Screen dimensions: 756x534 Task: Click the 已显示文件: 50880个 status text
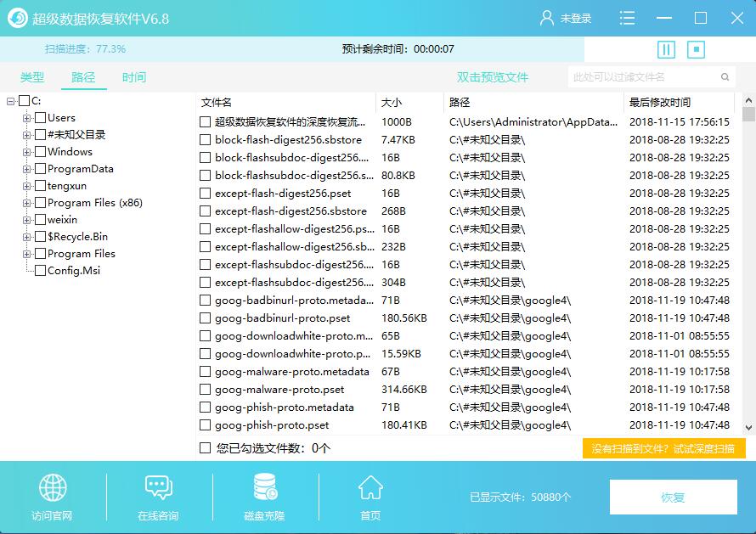520,497
